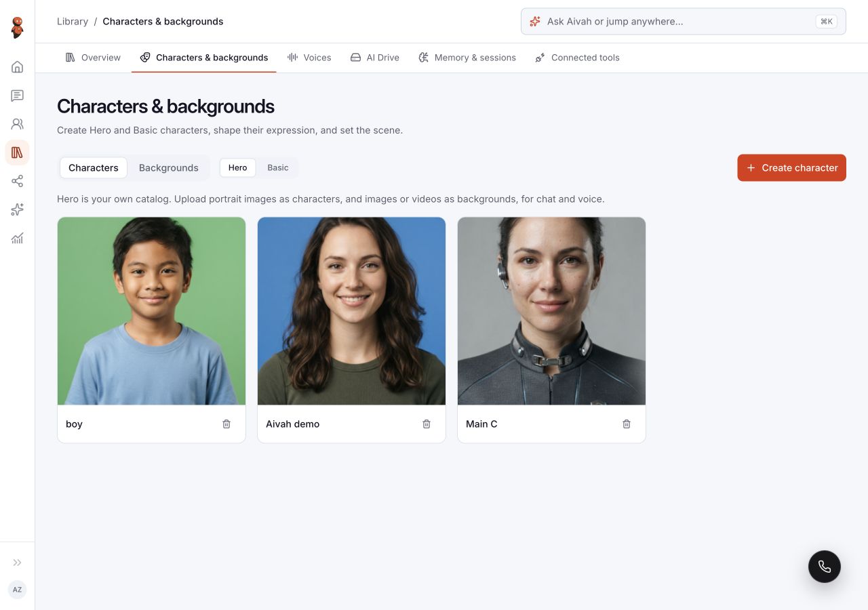Switch to the Voices tab
868x610 pixels.
(x=309, y=58)
